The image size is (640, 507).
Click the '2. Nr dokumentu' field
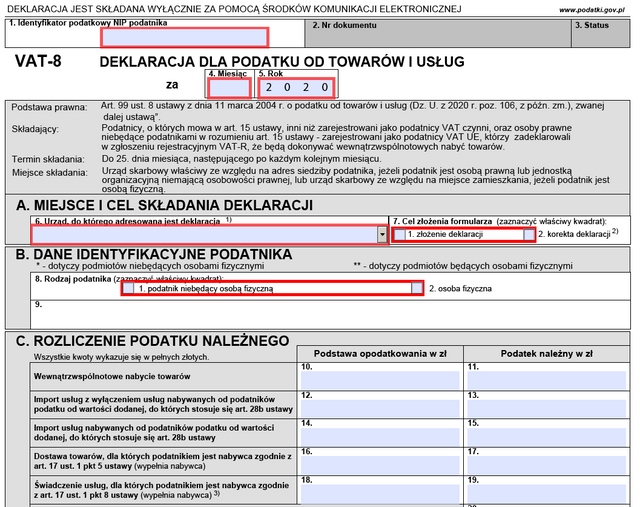pyautogui.click(x=438, y=33)
